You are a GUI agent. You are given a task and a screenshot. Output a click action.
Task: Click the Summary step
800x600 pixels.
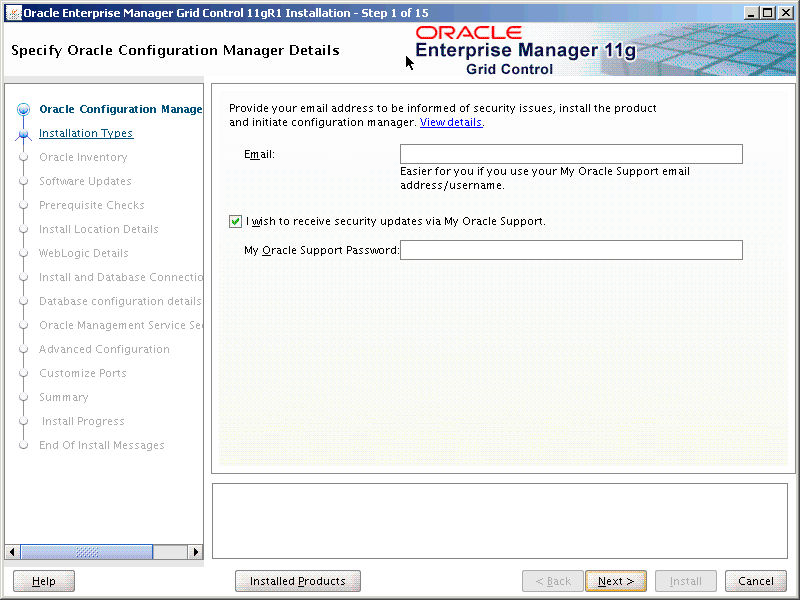point(64,397)
